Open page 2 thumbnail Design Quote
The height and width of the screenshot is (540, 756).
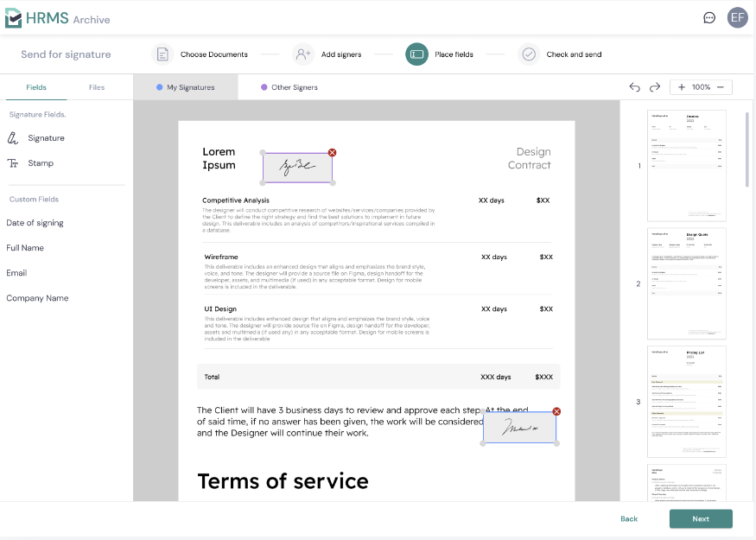(x=687, y=283)
